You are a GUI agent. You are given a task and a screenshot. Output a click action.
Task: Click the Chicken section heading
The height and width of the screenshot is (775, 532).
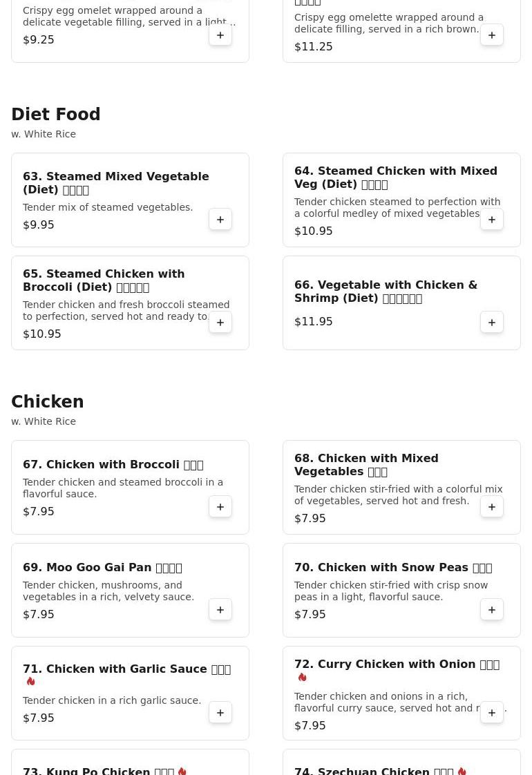coord(48,402)
